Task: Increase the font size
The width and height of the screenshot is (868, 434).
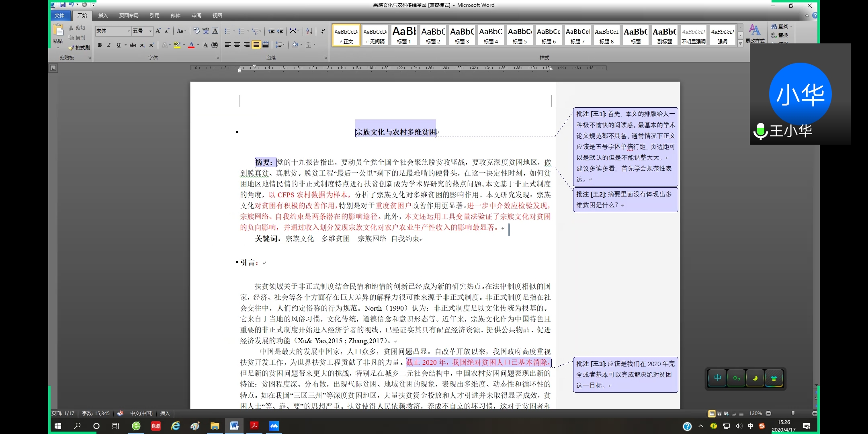Action: (158, 31)
